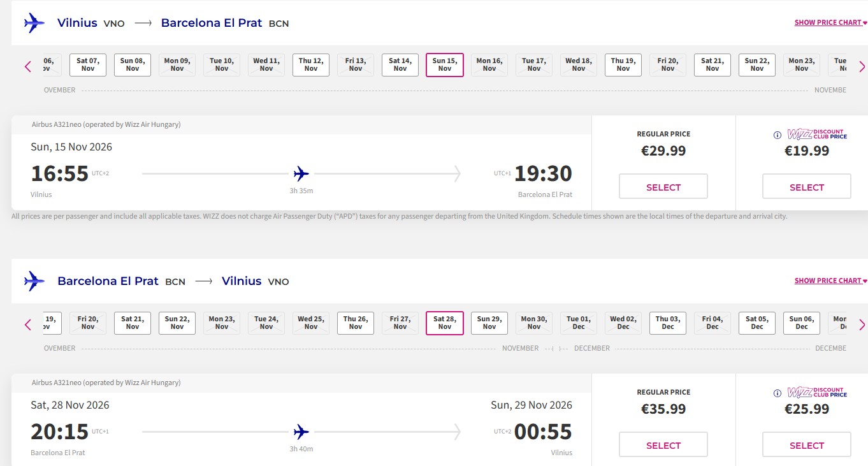
Task: Go to earlier return dates with left arrow
Action: (x=28, y=325)
